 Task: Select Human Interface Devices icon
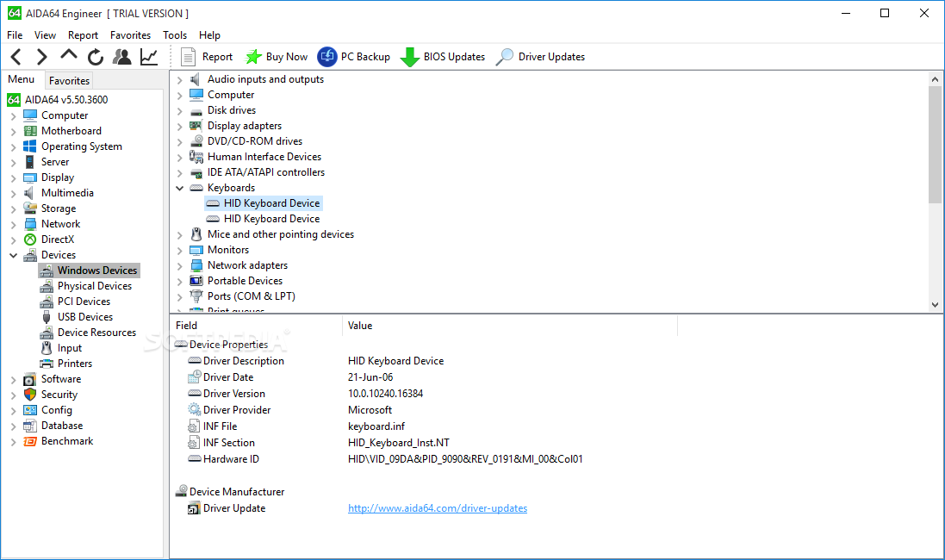196,157
